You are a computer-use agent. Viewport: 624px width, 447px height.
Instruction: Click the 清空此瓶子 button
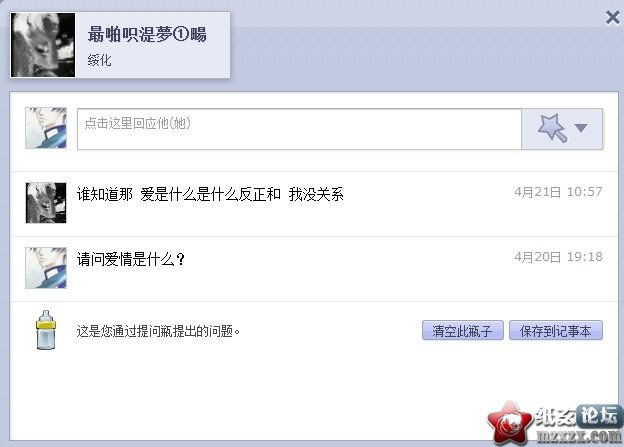tap(462, 330)
